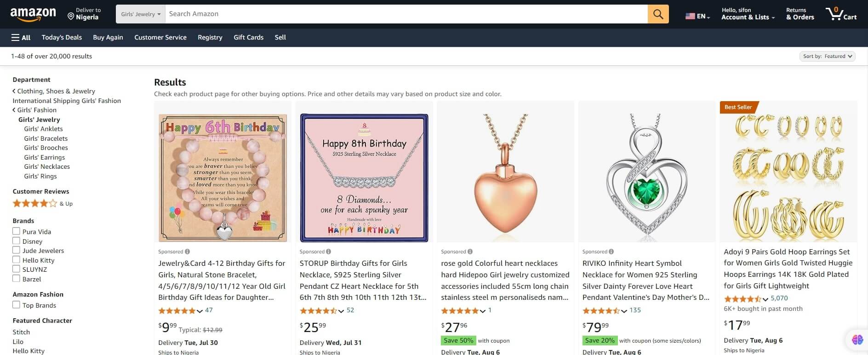Open the Girls' Jewelry search category dropdown
Screen dimensions: 868x355
[x=141, y=14]
